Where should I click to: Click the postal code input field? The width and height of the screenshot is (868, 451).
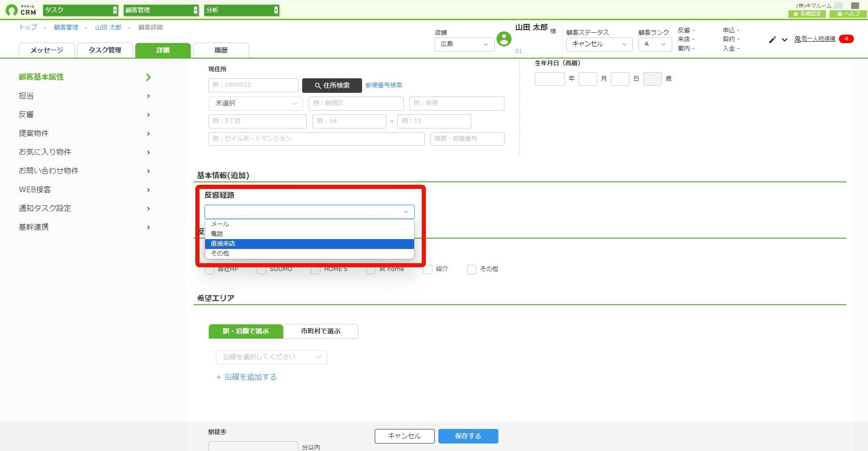point(253,85)
